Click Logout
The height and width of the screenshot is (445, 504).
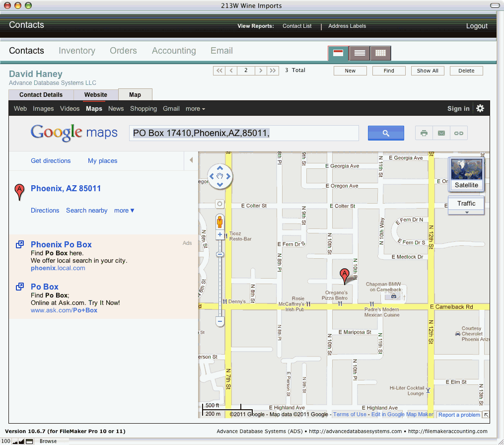coord(477,26)
